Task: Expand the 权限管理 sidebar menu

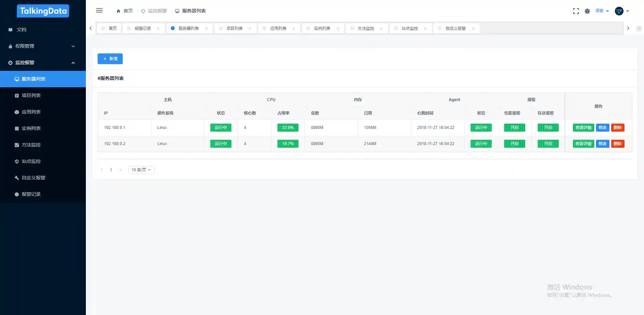Action: pos(43,46)
